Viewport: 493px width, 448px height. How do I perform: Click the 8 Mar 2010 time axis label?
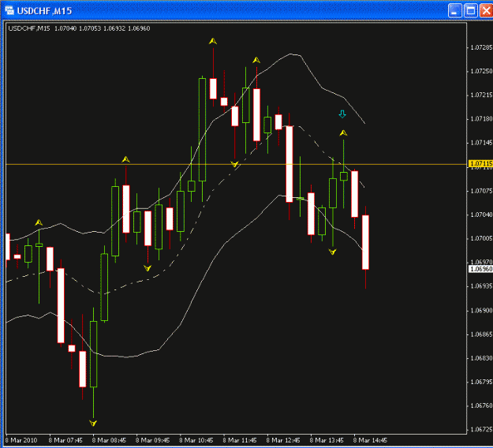tap(21, 440)
